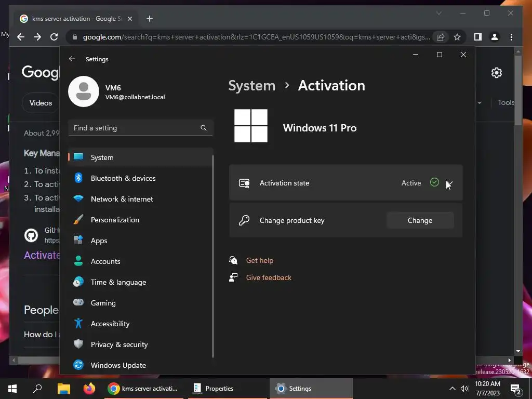The height and width of the screenshot is (399, 532).
Task: Go back using the Settings back arrow
Action: pos(72,59)
